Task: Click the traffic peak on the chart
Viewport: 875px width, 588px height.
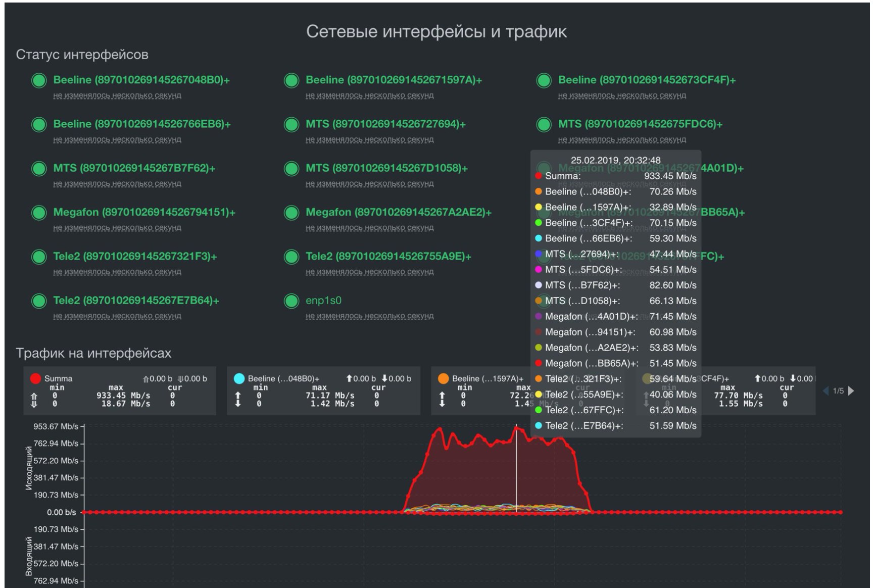Action: click(x=516, y=427)
